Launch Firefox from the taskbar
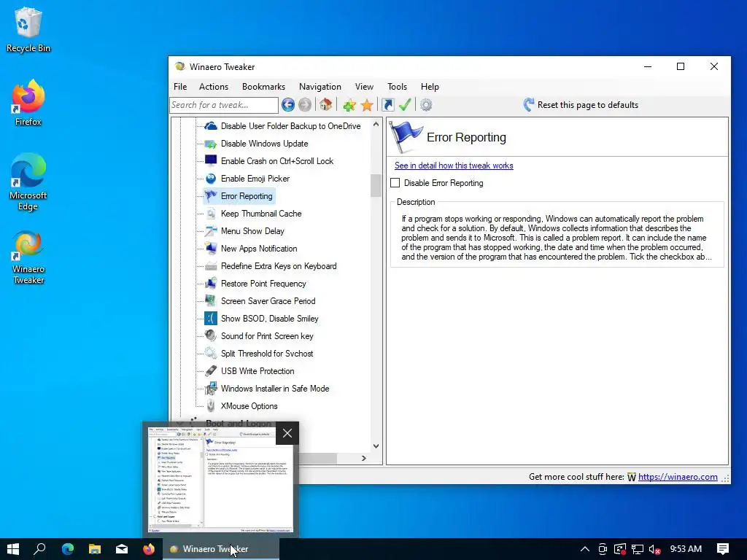The height and width of the screenshot is (560, 747). click(x=149, y=549)
